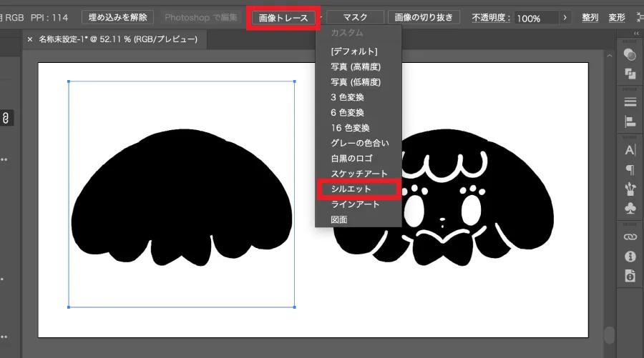The width and height of the screenshot is (644, 358).
Task: Click the vertical scrollbar thumb
Action: pos(610,335)
